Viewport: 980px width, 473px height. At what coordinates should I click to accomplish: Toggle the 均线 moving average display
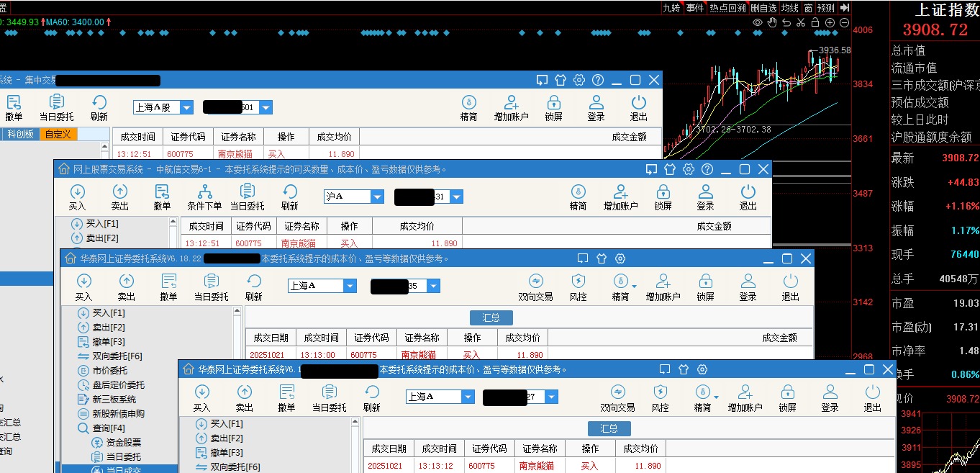(790, 8)
